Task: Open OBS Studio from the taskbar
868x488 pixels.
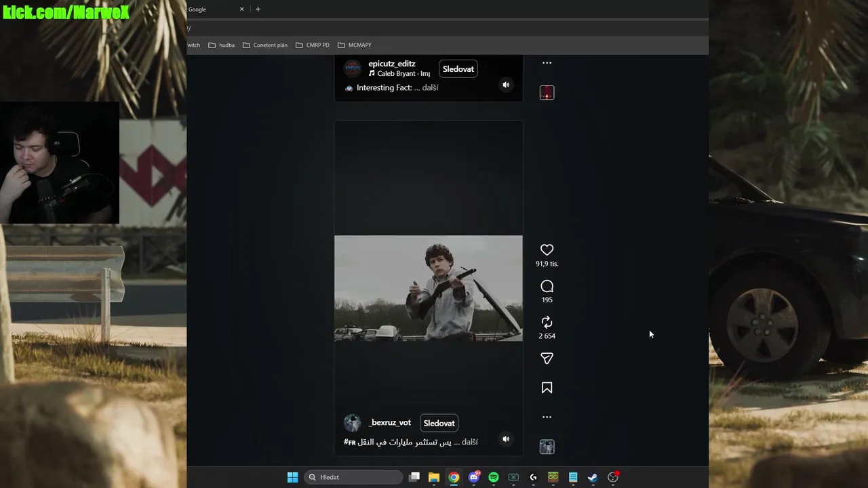Action: pyautogui.click(x=613, y=477)
